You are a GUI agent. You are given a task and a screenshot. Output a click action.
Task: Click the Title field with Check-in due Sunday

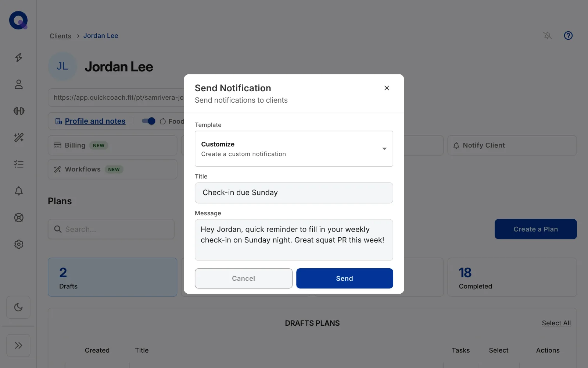pos(294,193)
